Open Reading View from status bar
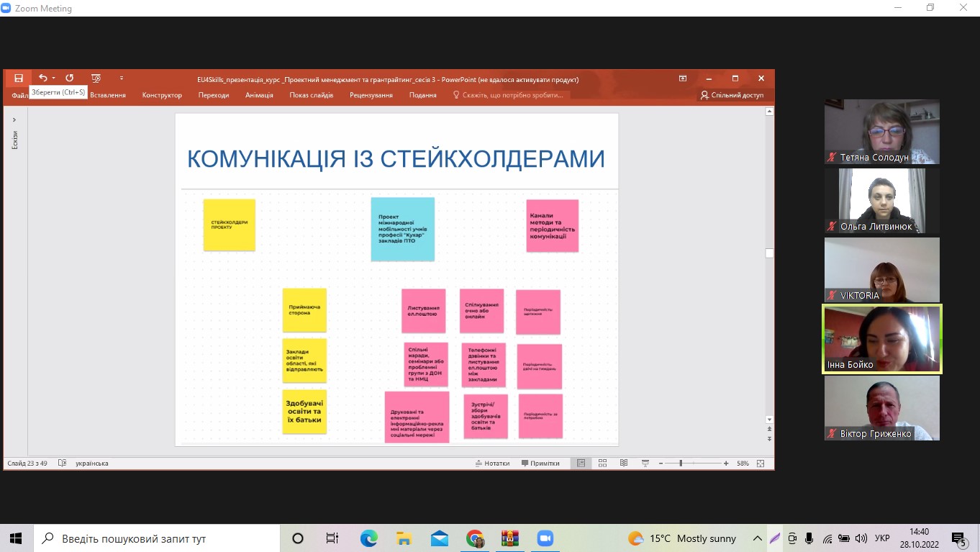980x552 pixels. pos(624,463)
